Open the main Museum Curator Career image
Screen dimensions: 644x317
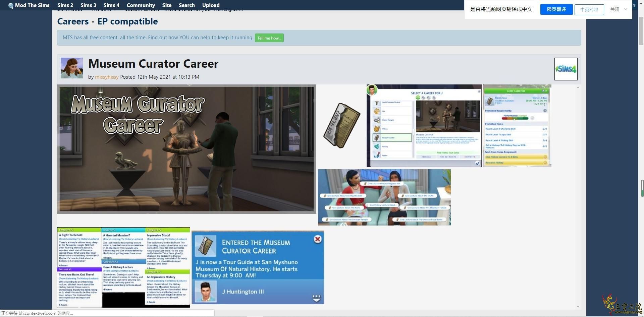pyautogui.click(x=186, y=149)
